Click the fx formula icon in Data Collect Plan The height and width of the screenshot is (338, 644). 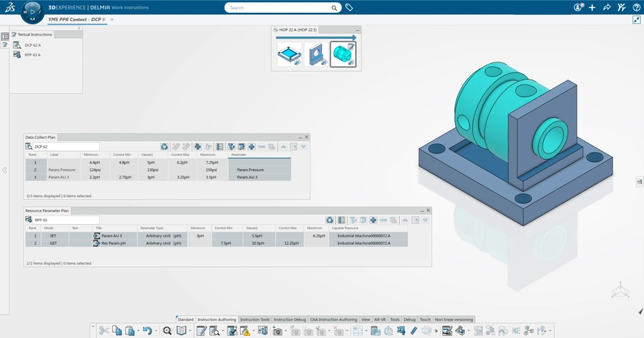(208, 147)
